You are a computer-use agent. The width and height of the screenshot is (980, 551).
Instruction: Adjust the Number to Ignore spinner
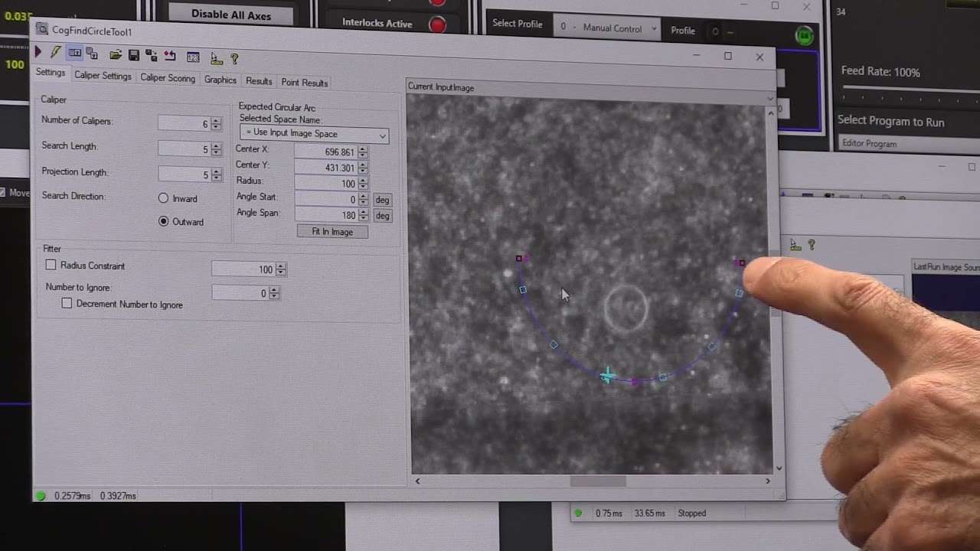click(x=274, y=293)
